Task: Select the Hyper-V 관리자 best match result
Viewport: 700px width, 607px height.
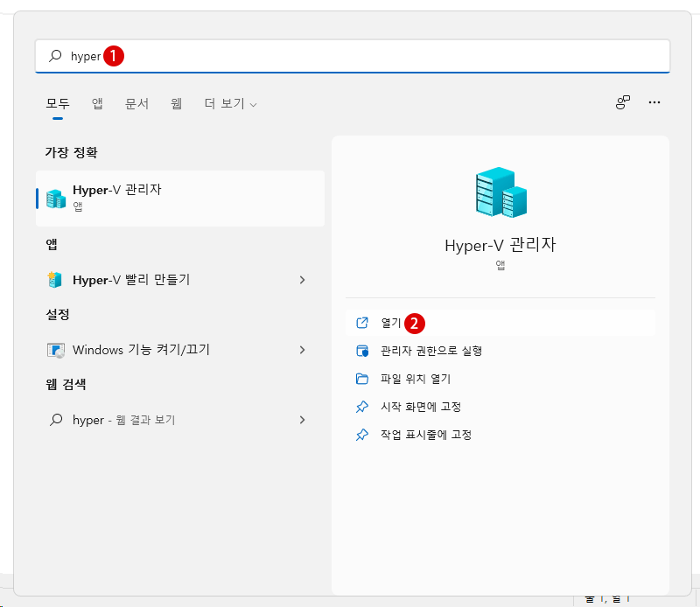Action: tap(180, 199)
